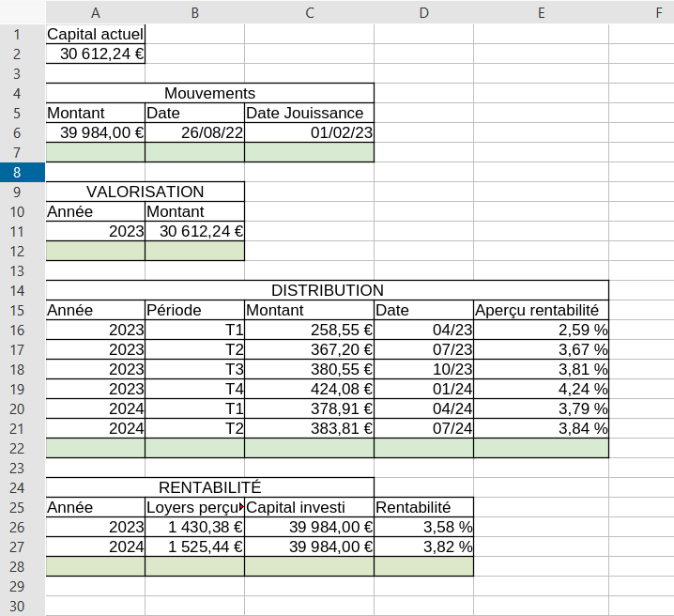The width and height of the screenshot is (674, 616).
Task: Click the 30 612,24 € cell under Capital actuel
Action: pyautogui.click(x=96, y=54)
